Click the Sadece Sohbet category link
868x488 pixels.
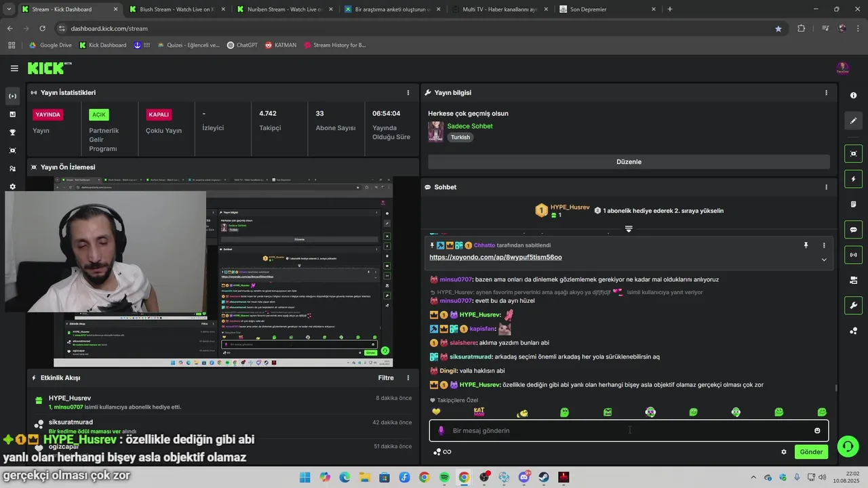(470, 126)
